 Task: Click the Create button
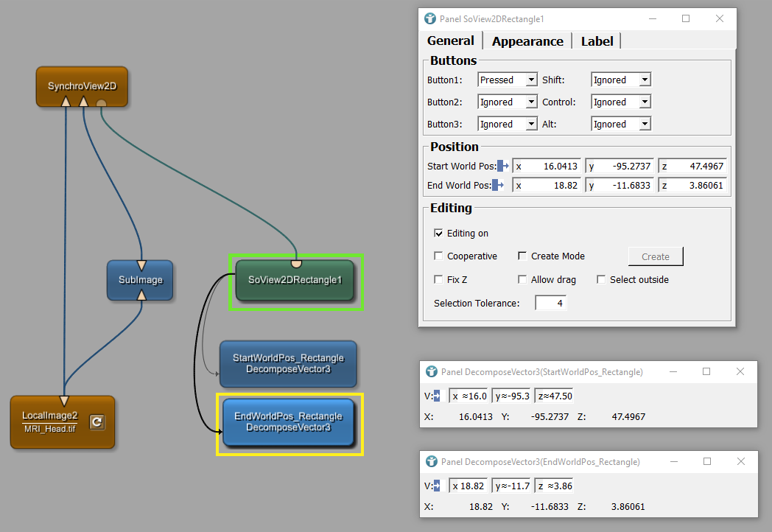(x=656, y=256)
